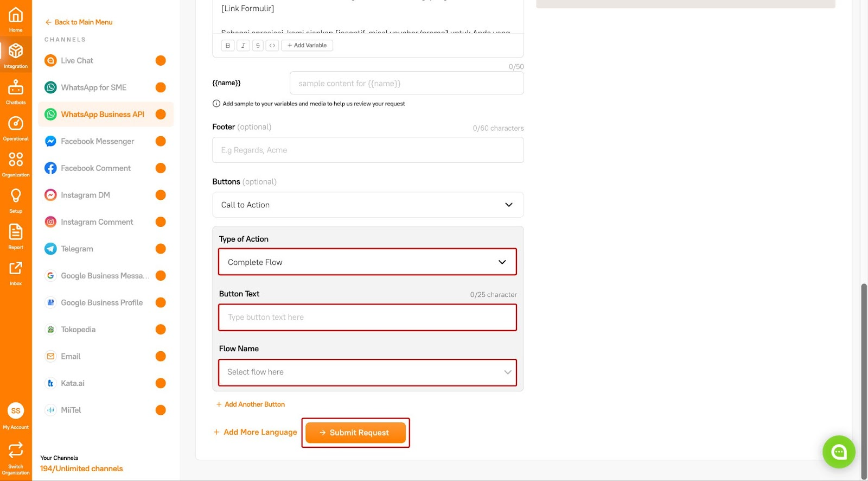Select the Live Chat channel

[106, 61]
